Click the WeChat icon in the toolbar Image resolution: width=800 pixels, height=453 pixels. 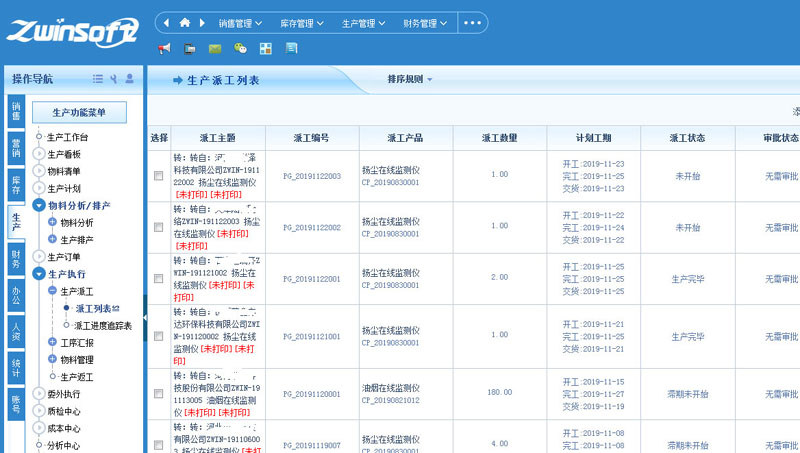pos(240,47)
